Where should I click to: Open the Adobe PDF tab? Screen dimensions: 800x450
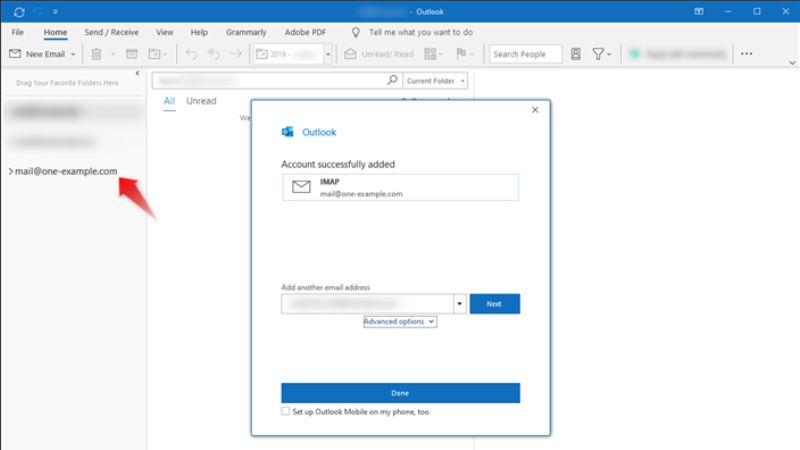pyautogui.click(x=305, y=32)
